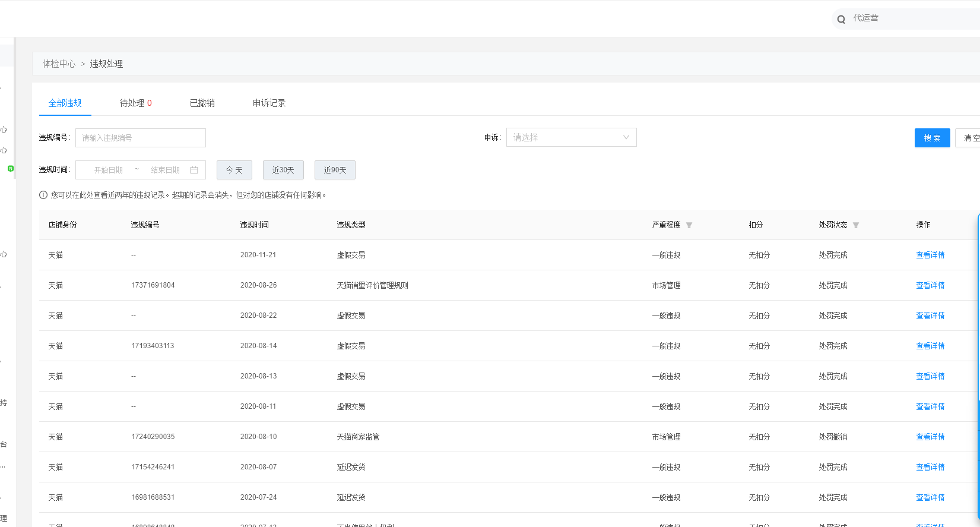View details for violation 17240290035
The height and width of the screenshot is (527, 980).
[x=930, y=437]
